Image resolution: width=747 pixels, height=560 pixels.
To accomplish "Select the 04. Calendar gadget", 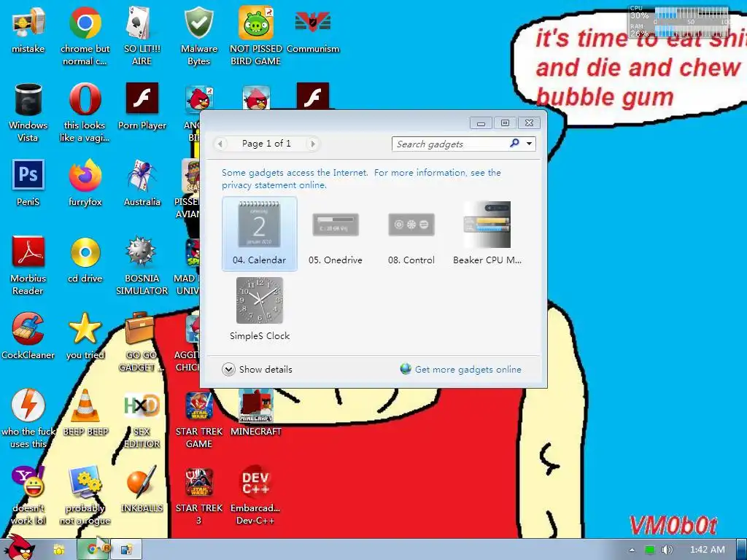I will 259,233.
